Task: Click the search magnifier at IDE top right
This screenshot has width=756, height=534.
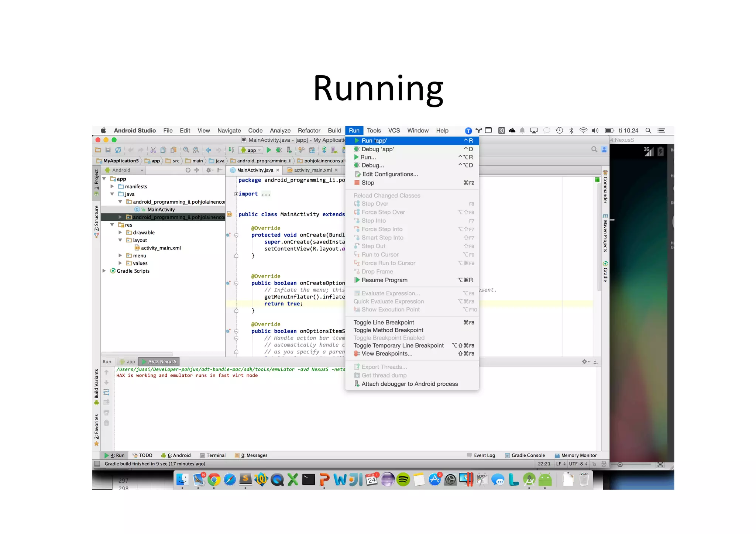Action: pos(594,149)
